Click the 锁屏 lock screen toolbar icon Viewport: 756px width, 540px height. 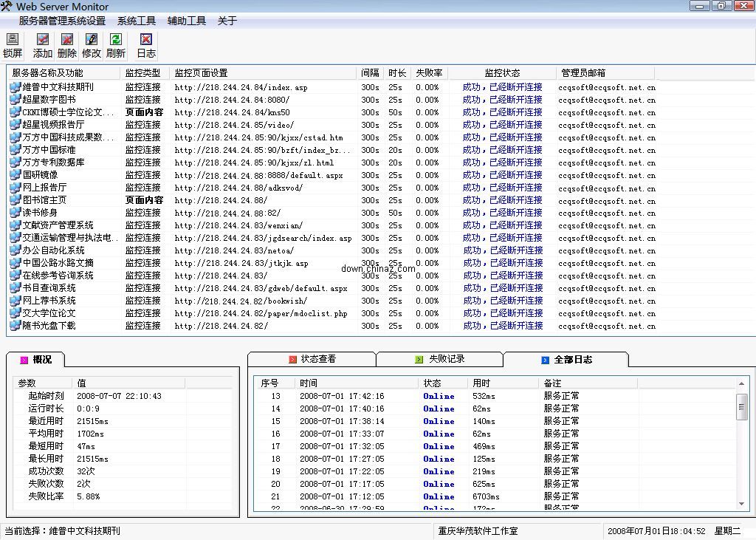tap(13, 45)
